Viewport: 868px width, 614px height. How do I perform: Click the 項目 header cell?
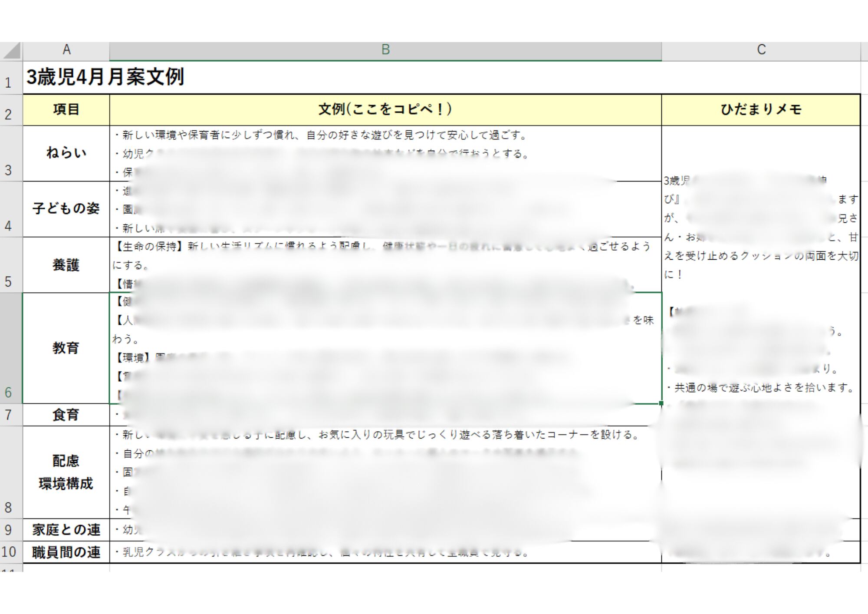pos(66,109)
